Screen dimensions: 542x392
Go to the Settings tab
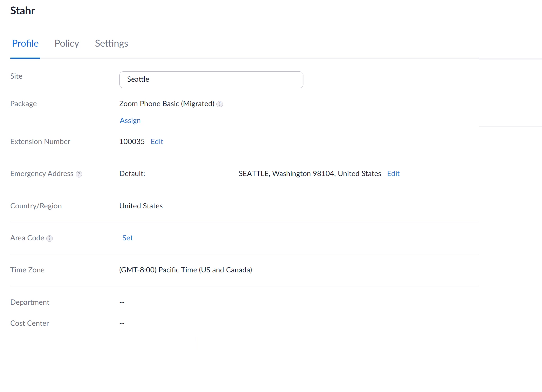tap(111, 44)
